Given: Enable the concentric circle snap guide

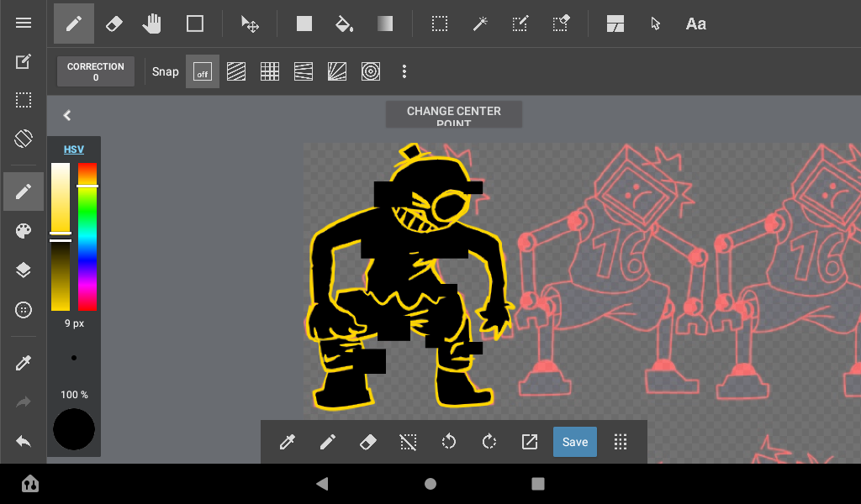Looking at the screenshot, I should [x=370, y=72].
